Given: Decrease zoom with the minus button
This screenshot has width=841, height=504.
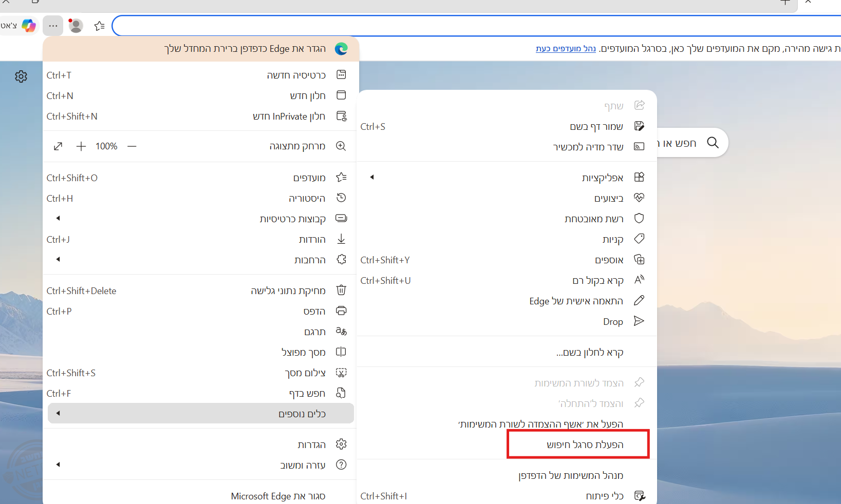Looking at the screenshot, I should coord(132,146).
